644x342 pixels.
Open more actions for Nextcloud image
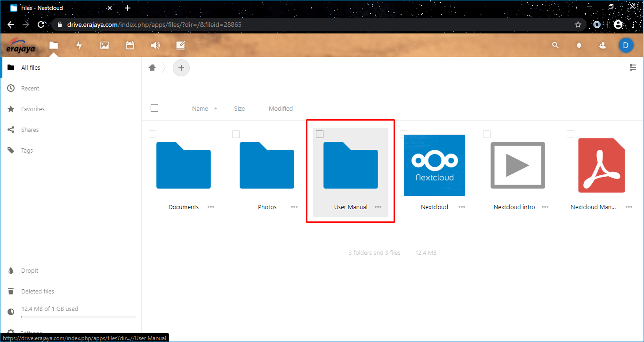pos(462,207)
